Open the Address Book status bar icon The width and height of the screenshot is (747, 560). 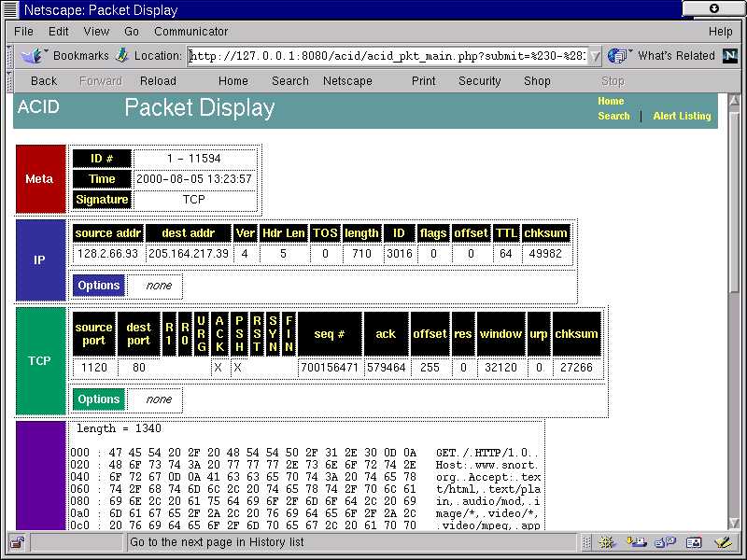pyautogui.click(x=694, y=542)
